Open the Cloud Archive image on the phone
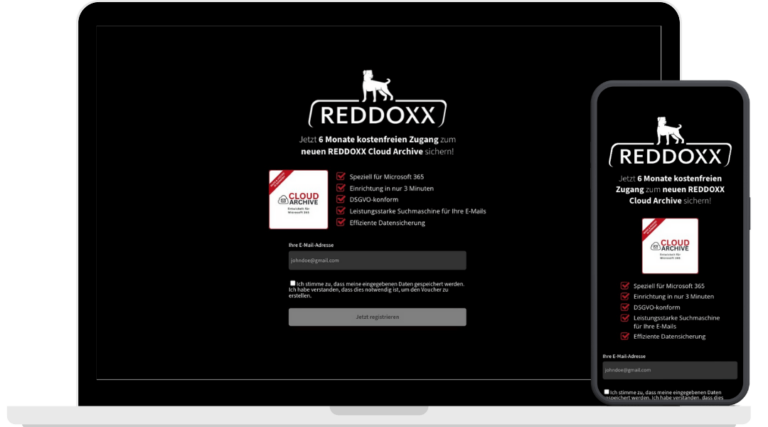 click(x=670, y=246)
